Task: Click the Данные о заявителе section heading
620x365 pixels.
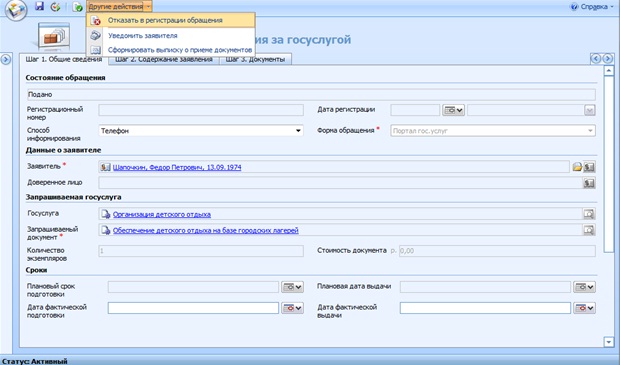Action: [x=63, y=150]
